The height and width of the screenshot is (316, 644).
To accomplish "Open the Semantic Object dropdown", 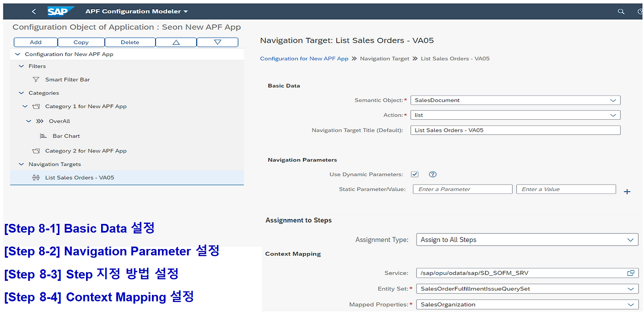I will point(613,100).
